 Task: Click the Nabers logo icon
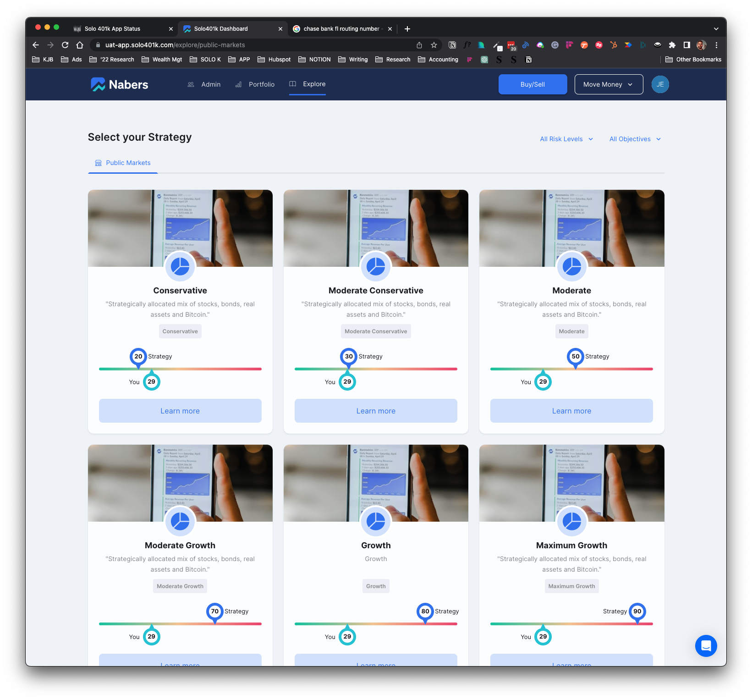pos(98,84)
